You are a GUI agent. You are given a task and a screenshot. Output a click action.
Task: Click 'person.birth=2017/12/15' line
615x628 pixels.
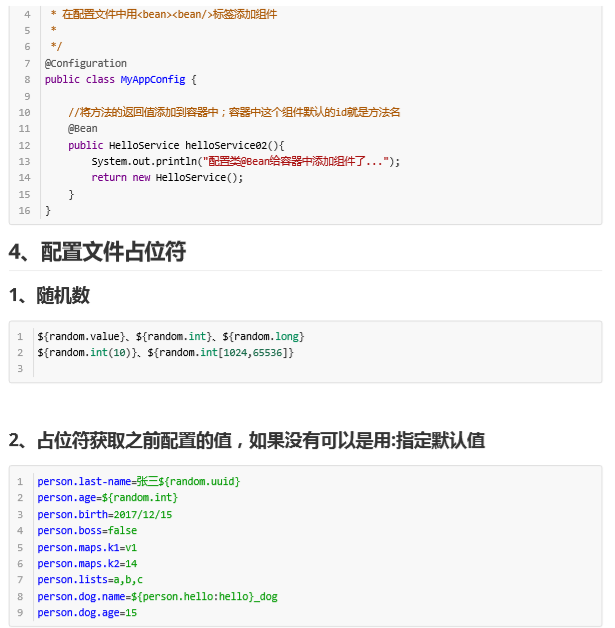105,514
